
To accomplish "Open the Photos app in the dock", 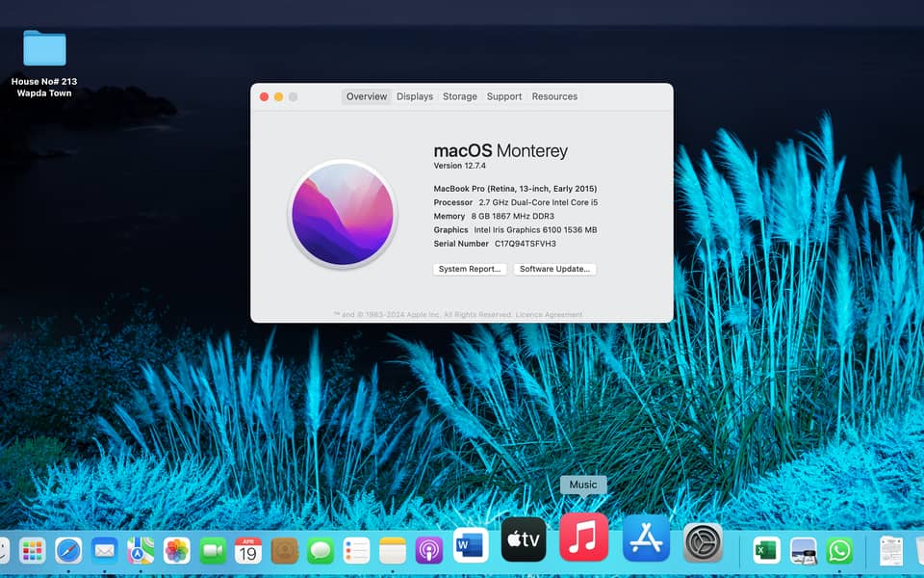I will point(176,551).
